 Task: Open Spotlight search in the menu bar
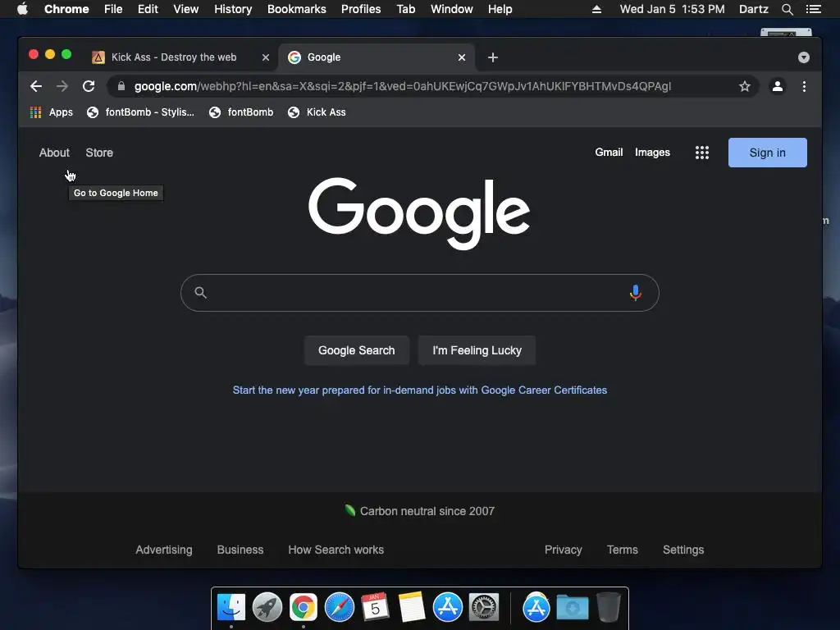tap(787, 9)
